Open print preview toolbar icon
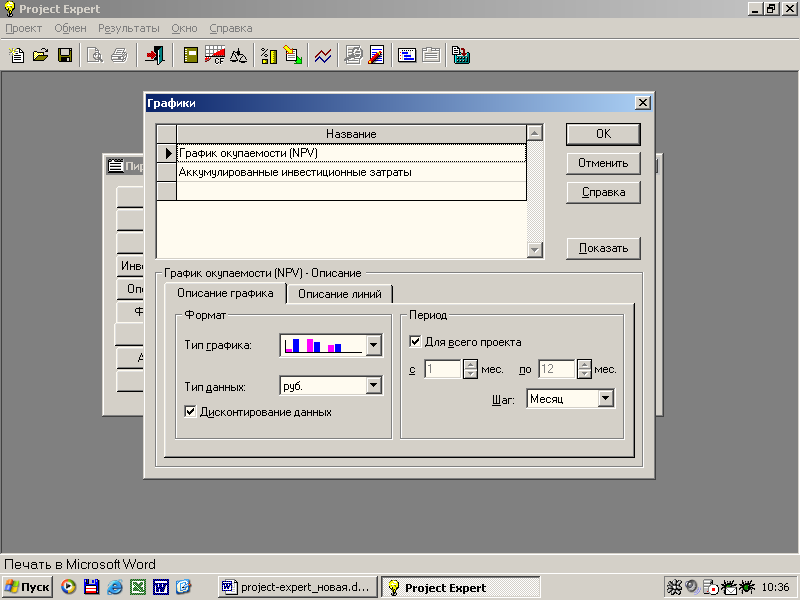This screenshot has width=800, height=600. pos(95,55)
